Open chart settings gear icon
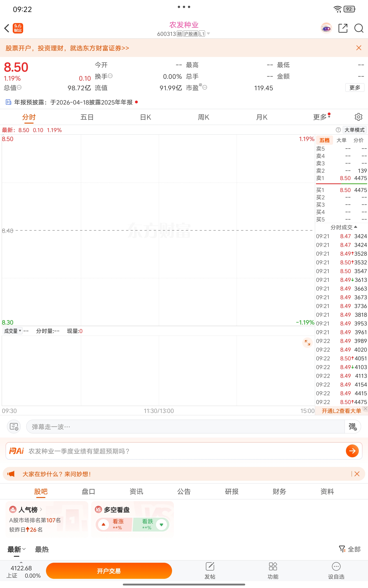Image resolution: width=368 pixels, height=588 pixels. 358,117
